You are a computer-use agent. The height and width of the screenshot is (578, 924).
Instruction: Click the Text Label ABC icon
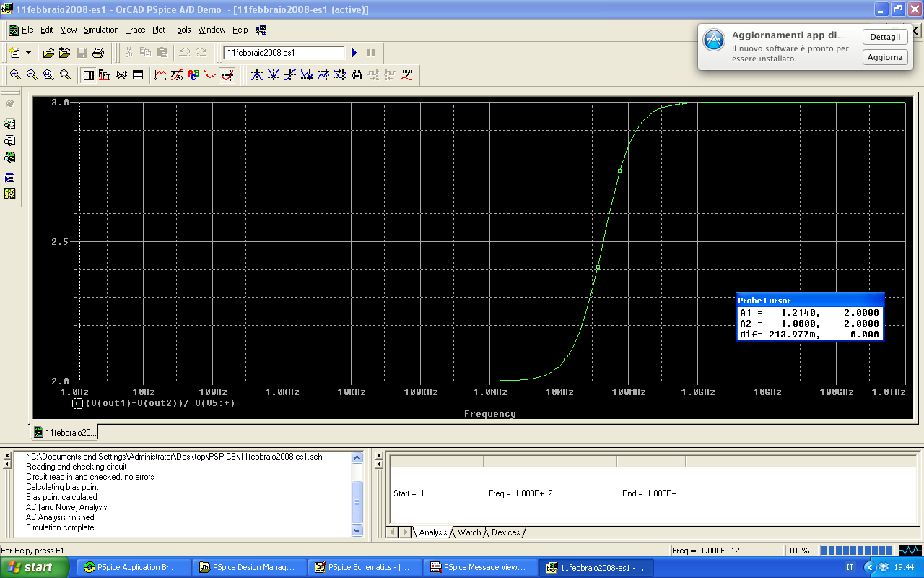[193, 74]
